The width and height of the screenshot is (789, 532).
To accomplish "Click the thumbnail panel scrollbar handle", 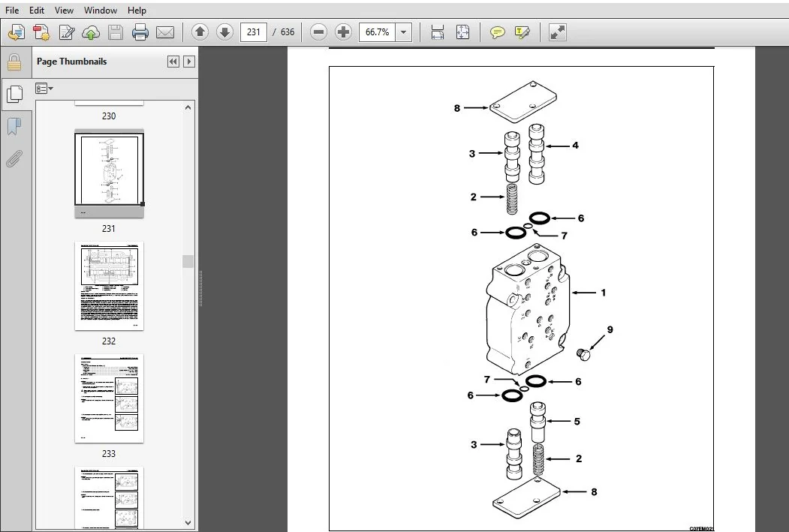I will coord(188,261).
